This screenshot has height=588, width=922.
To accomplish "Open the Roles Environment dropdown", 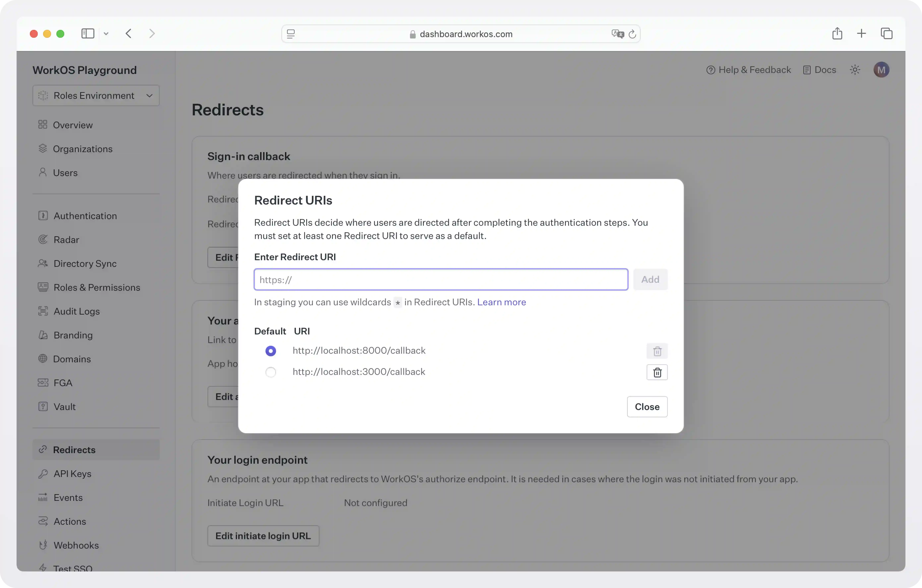I will click(96, 95).
